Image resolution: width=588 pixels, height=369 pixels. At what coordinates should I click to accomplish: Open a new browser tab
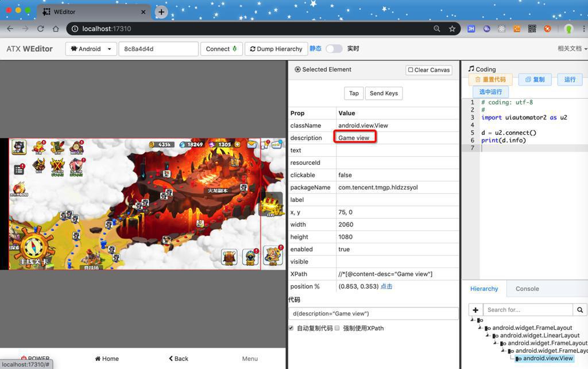pyautogui.click(x=161, y=12)
